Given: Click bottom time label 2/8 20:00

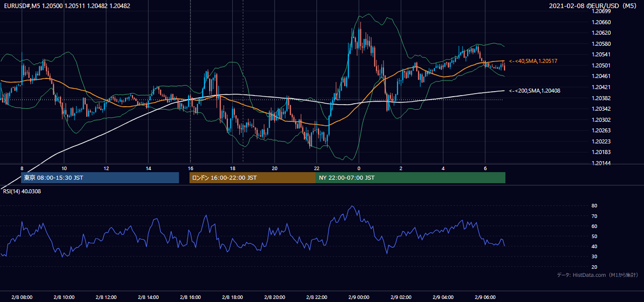Looking at the screenshot, I should 275,297.
